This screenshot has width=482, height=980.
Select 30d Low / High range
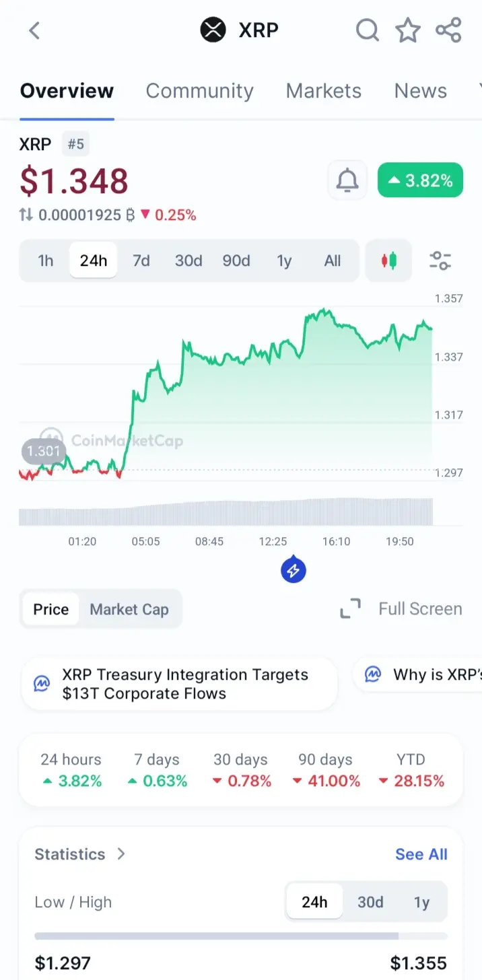370,902
